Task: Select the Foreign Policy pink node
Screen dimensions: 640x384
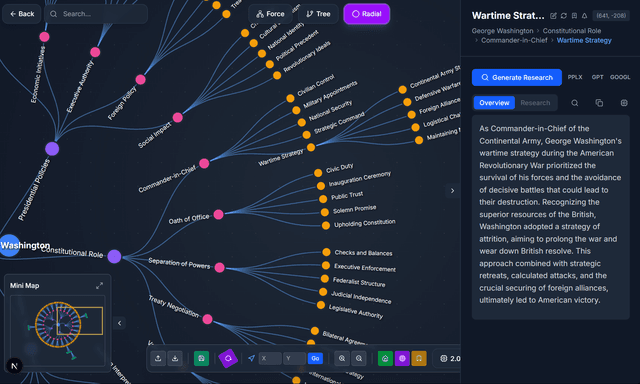Action: coord(140,79)
